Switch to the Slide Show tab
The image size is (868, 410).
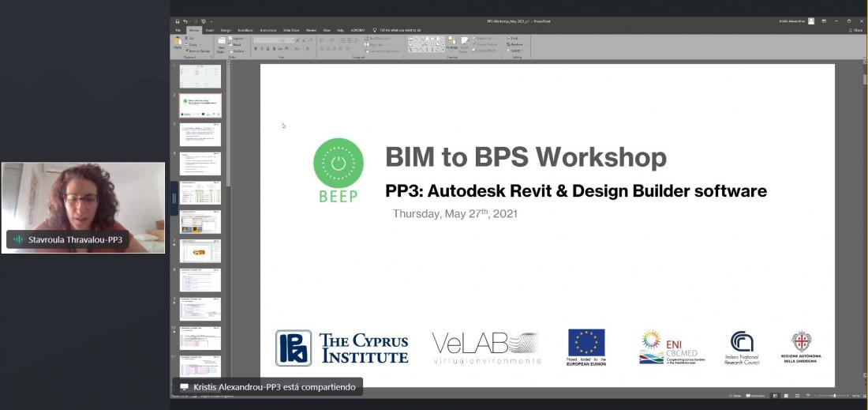pos(291,30)
